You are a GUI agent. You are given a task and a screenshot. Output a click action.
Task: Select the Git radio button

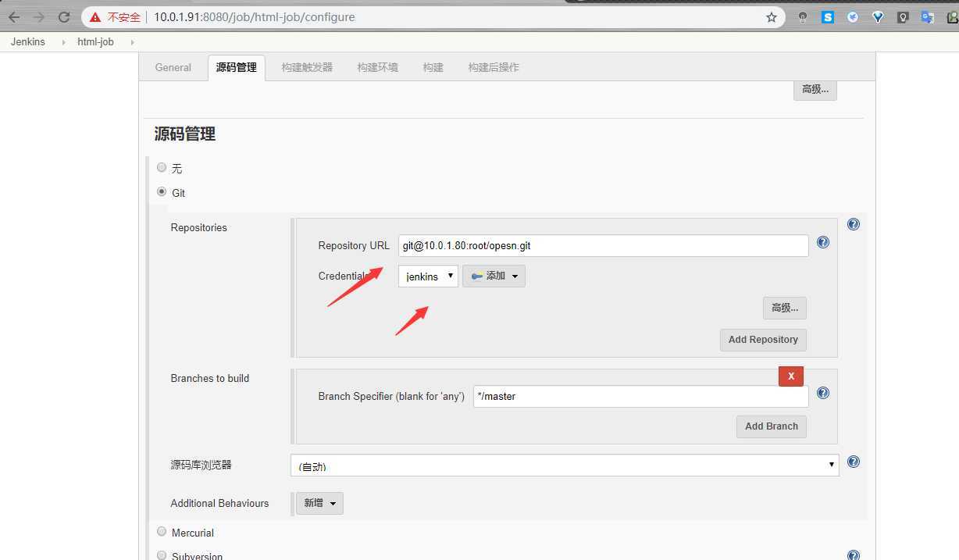[x=162, y=191]
